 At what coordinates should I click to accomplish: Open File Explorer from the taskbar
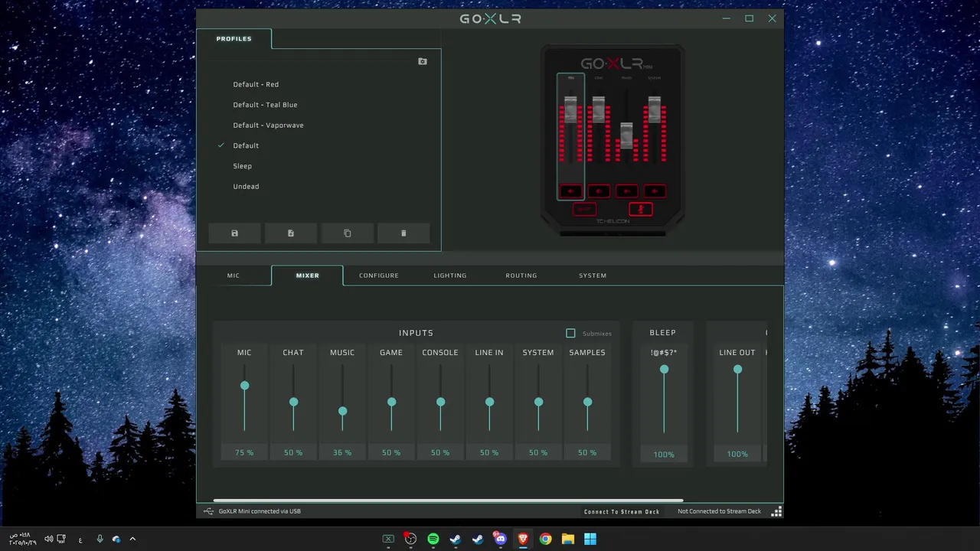568,539
